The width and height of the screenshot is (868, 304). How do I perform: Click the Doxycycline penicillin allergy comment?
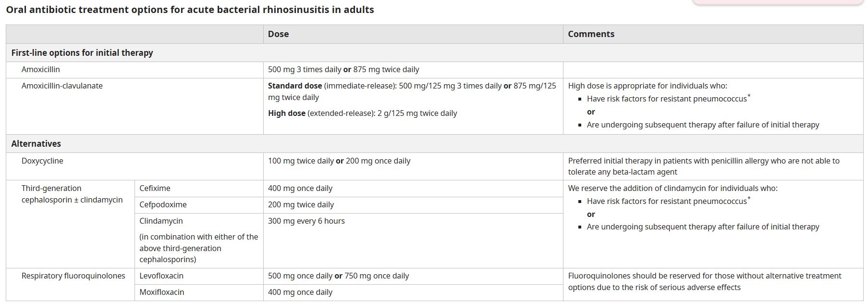pyautogui.click(x=703, y=166)
